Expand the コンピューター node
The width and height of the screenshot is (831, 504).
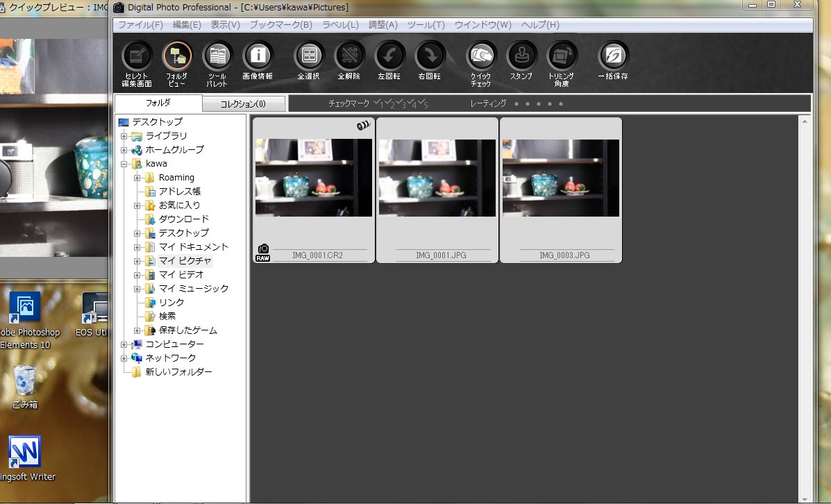tap(124, 344)
